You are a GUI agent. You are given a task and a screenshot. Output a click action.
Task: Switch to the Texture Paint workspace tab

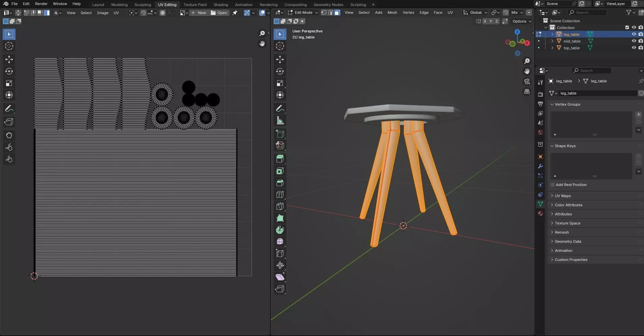click(x=195, y=5)
